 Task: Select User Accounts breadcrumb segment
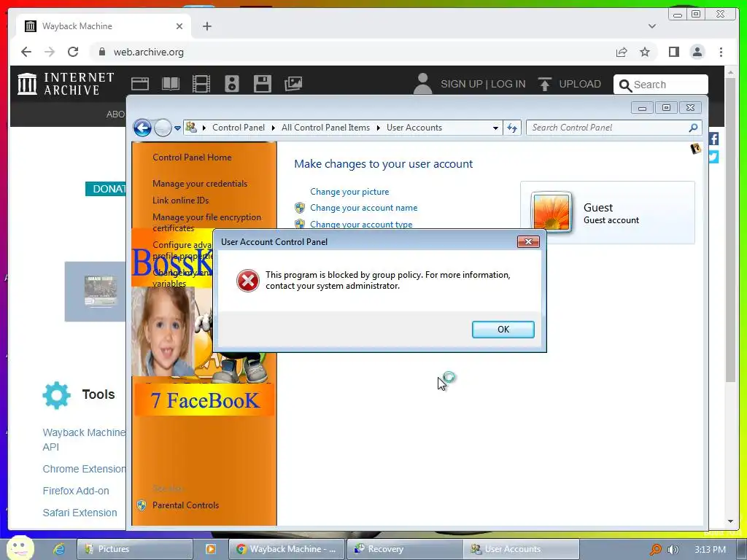pos(414,128)
